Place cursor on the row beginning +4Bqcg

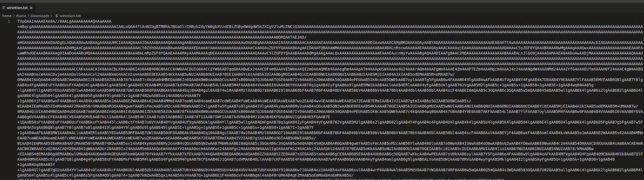pyautogui.click(x=161, y=27)
